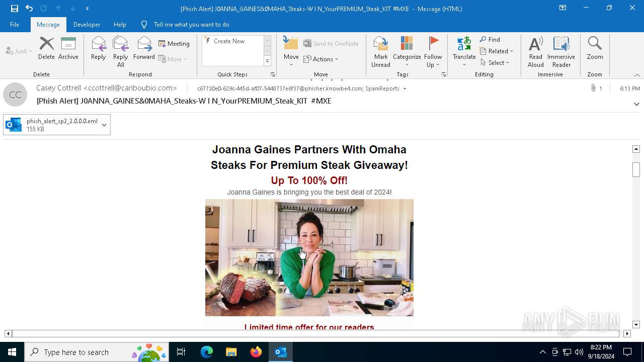Click the CC sender avatar
Image resolution: width=644 pixels, height=362 pixels.
tap(15, 95)
